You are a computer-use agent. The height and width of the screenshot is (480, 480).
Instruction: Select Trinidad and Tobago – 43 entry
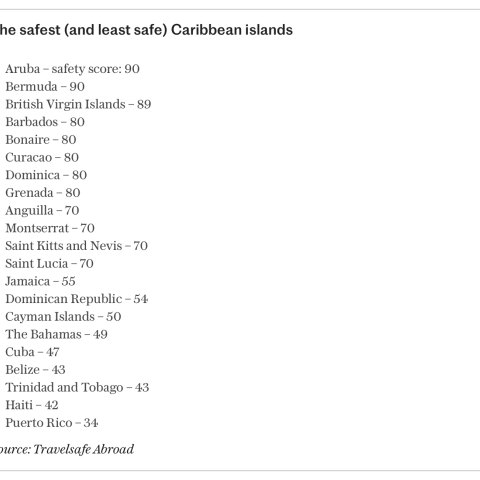pyautogui.click(x=77, y=387)
